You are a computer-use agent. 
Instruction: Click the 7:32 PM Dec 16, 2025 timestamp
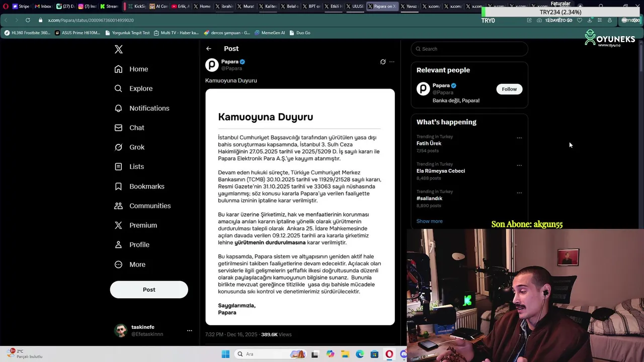pyautogui.click(x=231, y=334)
